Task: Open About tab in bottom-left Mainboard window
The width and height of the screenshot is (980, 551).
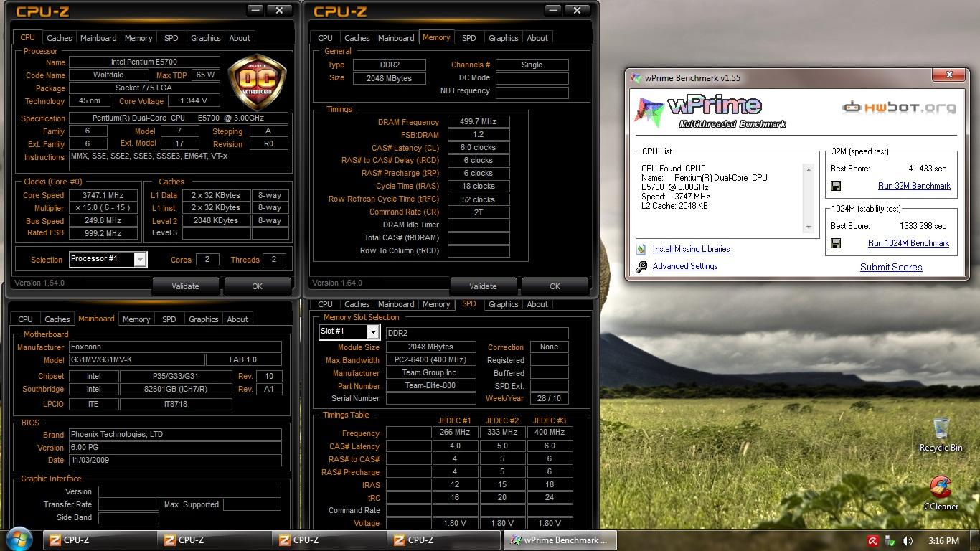Action: point(237,319)
